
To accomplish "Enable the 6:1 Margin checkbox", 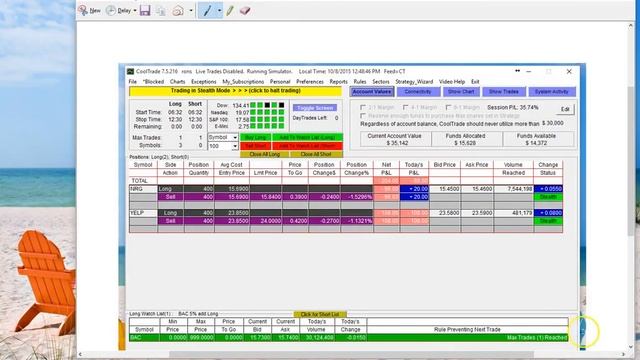I will tap(448, 107).
